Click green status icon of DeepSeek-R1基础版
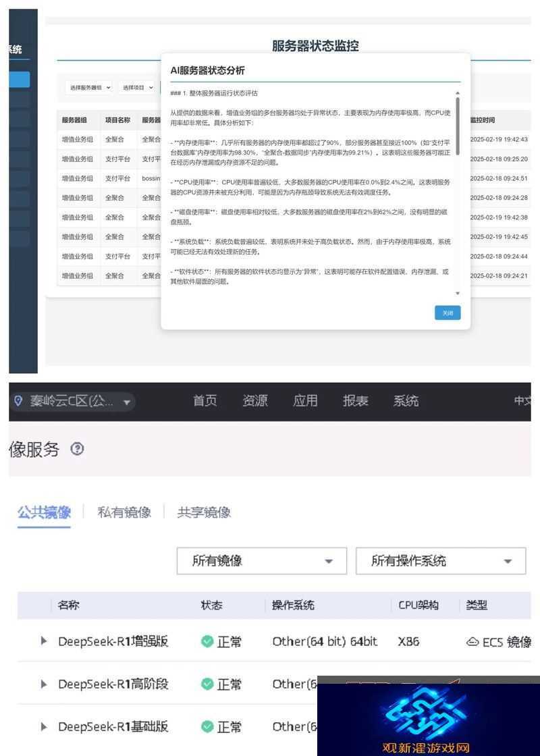The height and width of the screenshot is (756, 540). [x=207, y=726]
